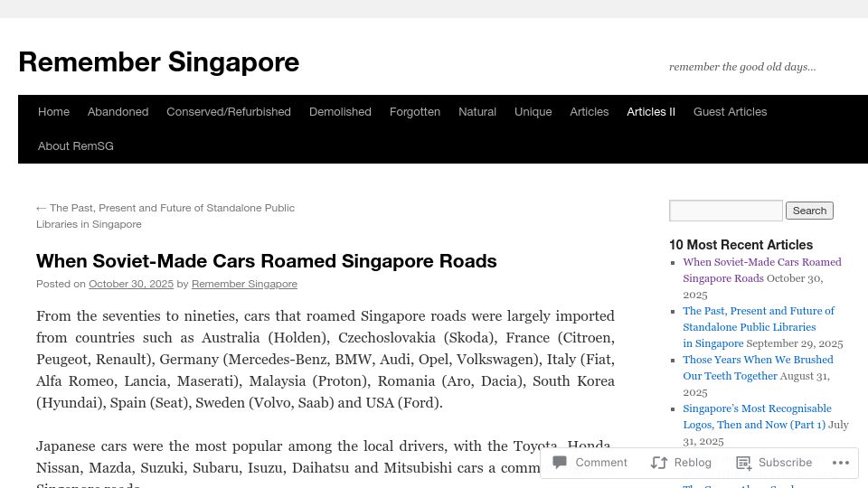Viewport: 868px width, 488px height.
Task: Open the Demolished menu item
Action: 341,112
